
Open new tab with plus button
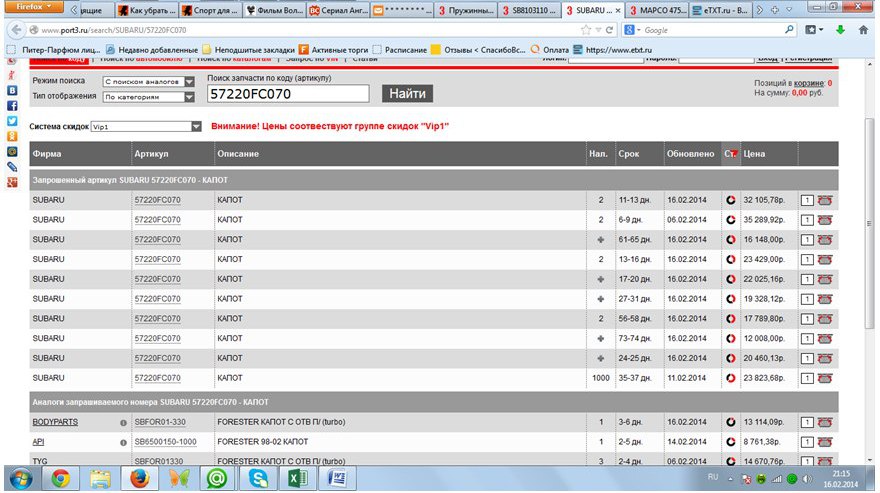pos(774,10)
